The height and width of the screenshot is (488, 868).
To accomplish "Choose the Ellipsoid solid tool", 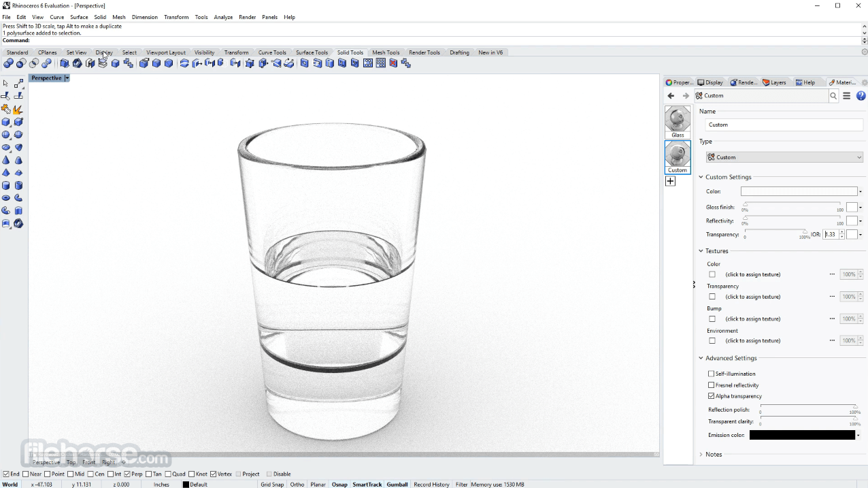I will click(x=6, y=147).
